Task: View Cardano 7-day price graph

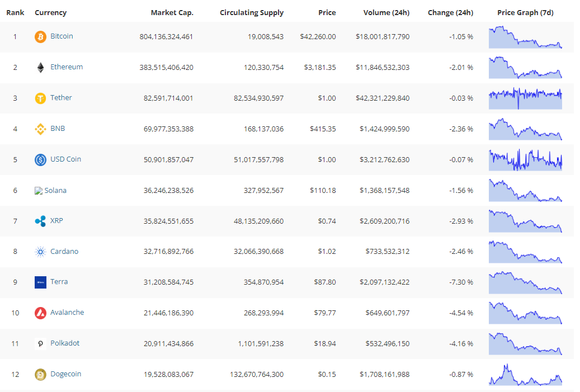Action: click(525, 252)
